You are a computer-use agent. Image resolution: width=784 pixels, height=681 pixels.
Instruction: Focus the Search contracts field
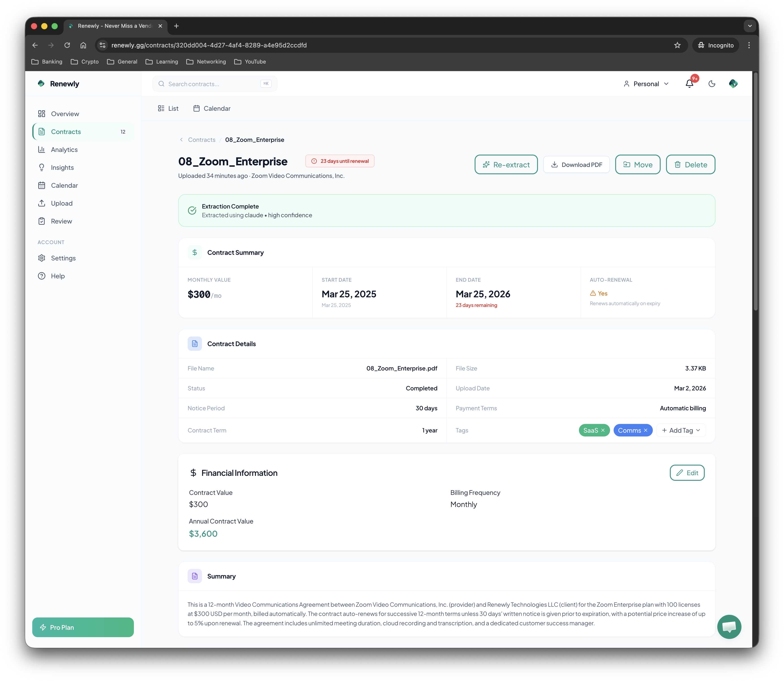point(213,84)
